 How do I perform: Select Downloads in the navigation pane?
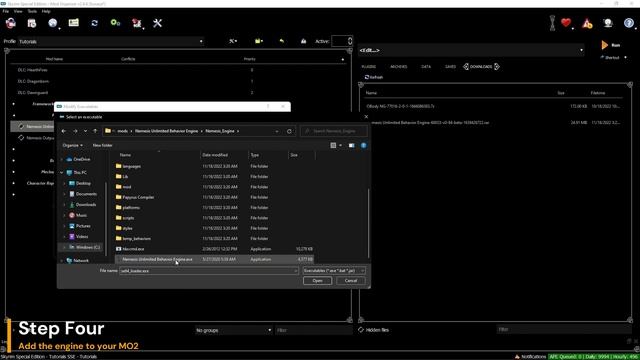pos(86,204)
